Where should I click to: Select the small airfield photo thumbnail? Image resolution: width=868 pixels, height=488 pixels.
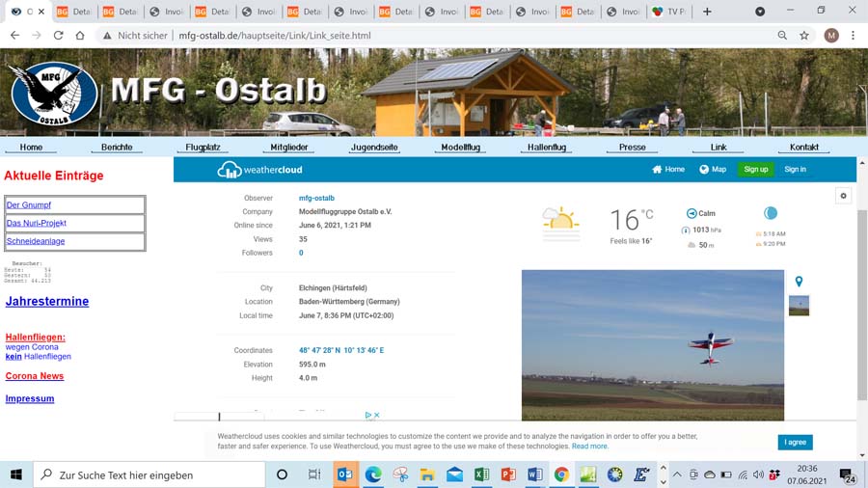(x=799, y=306)
